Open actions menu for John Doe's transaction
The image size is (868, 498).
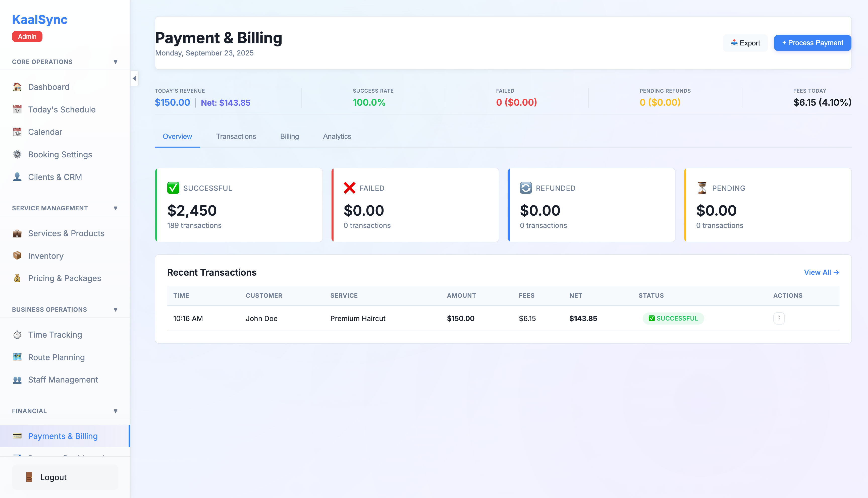tap(779, 319)
